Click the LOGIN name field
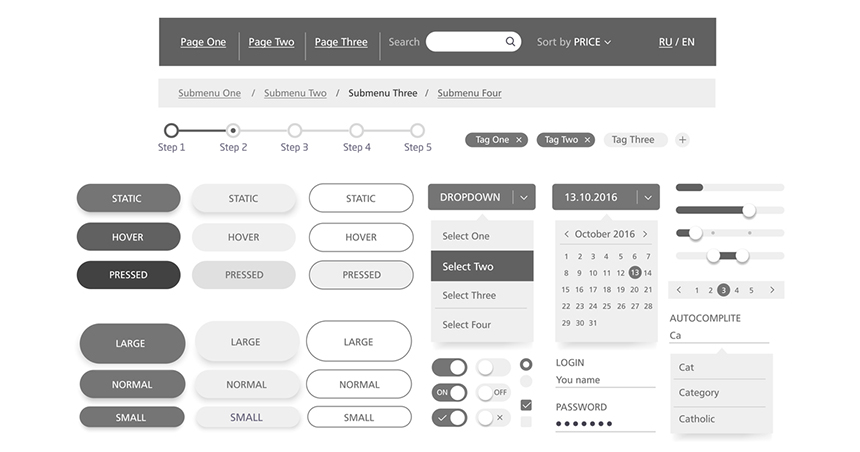This screenshot has width=860, height=452. pos(606,380)
